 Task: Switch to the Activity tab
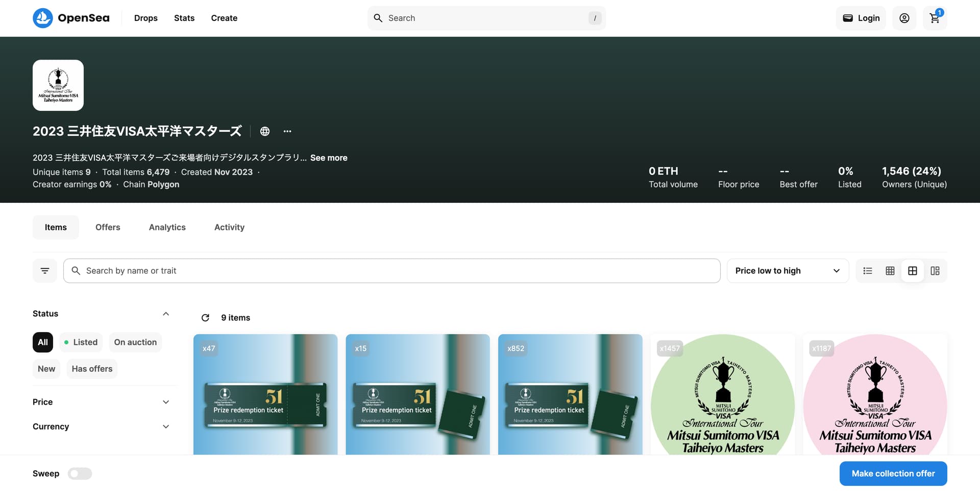(x=229, y=227)
